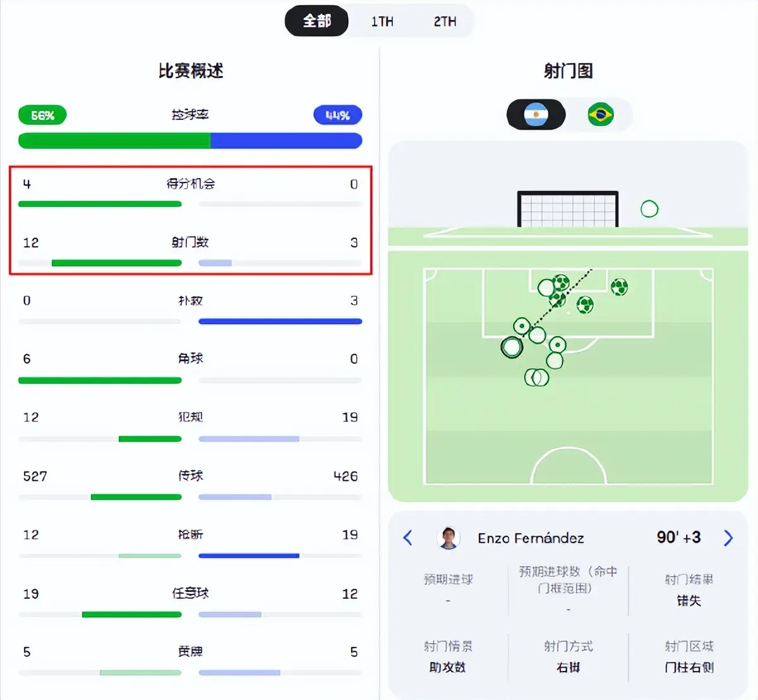Select the 全部 tab
Viewport: 758px width, 700px height.
tap(316, 21)
